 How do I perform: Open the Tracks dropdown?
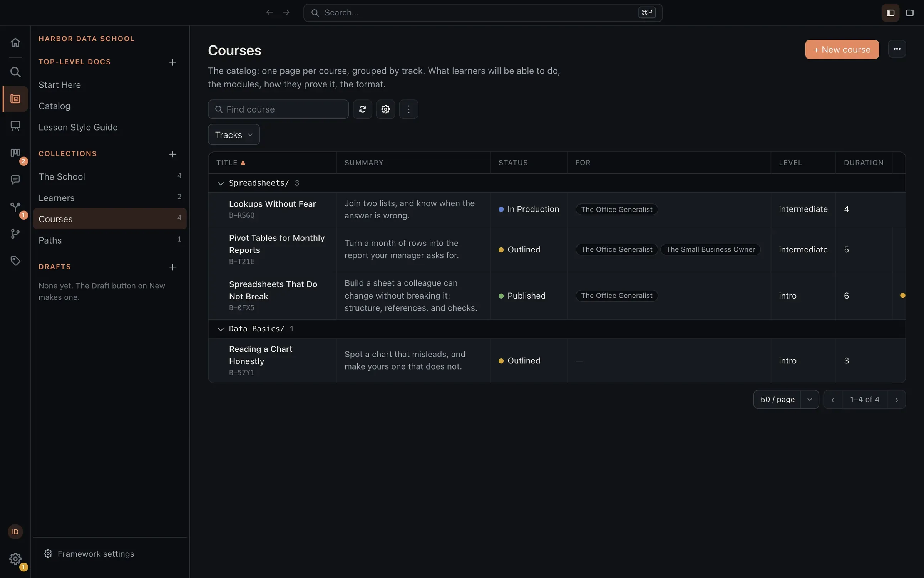234,135
